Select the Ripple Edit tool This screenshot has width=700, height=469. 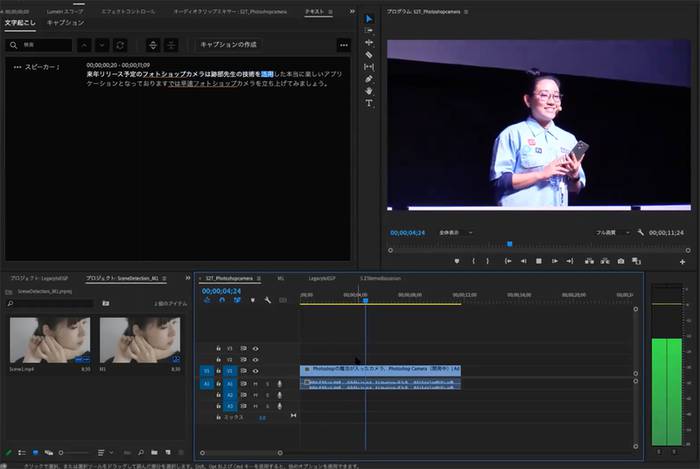(x=369, y=42)
